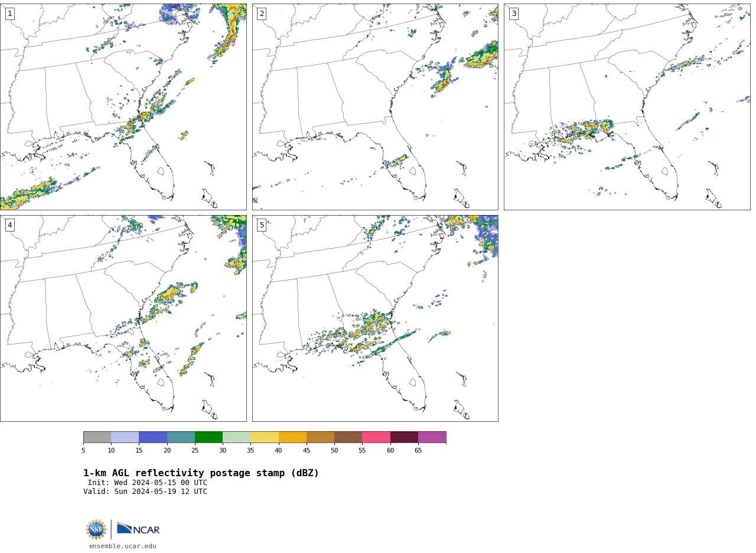The height and width of the screenshot is (553, 756).
Task: Click the blue 15-20 dBZ swatch
Action: [x=153, y=437]
